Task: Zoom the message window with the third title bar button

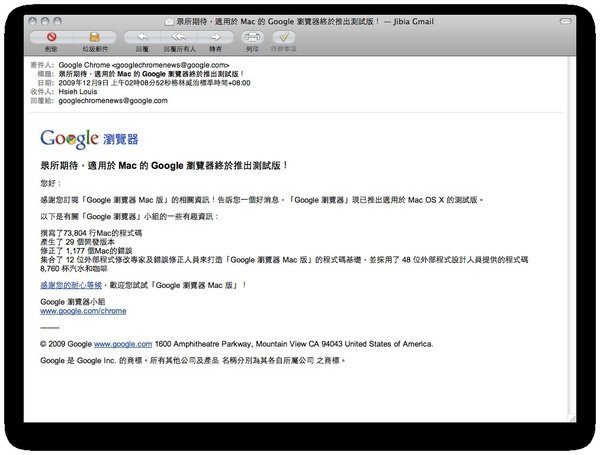Action: pyautogui.click(x=57, y=21)
